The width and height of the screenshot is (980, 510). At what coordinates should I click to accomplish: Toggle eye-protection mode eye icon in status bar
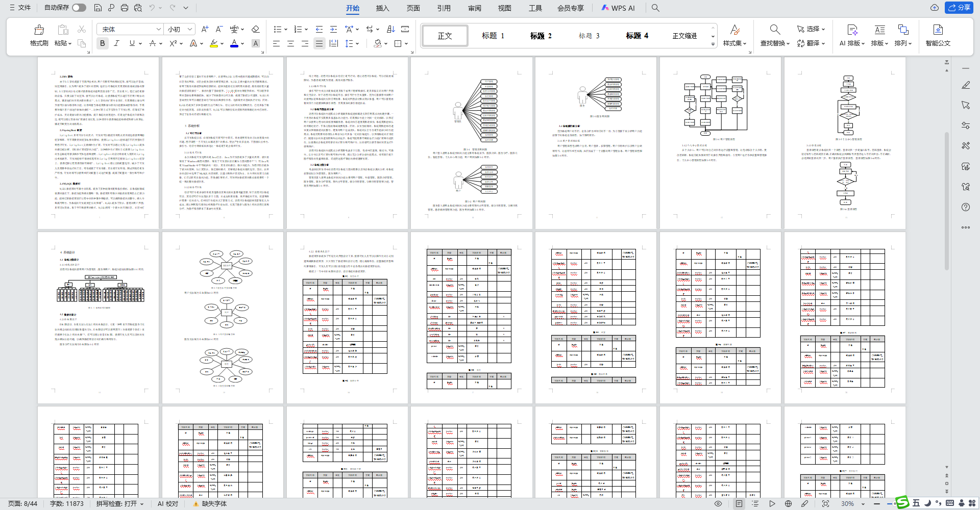tap(718, 503)
